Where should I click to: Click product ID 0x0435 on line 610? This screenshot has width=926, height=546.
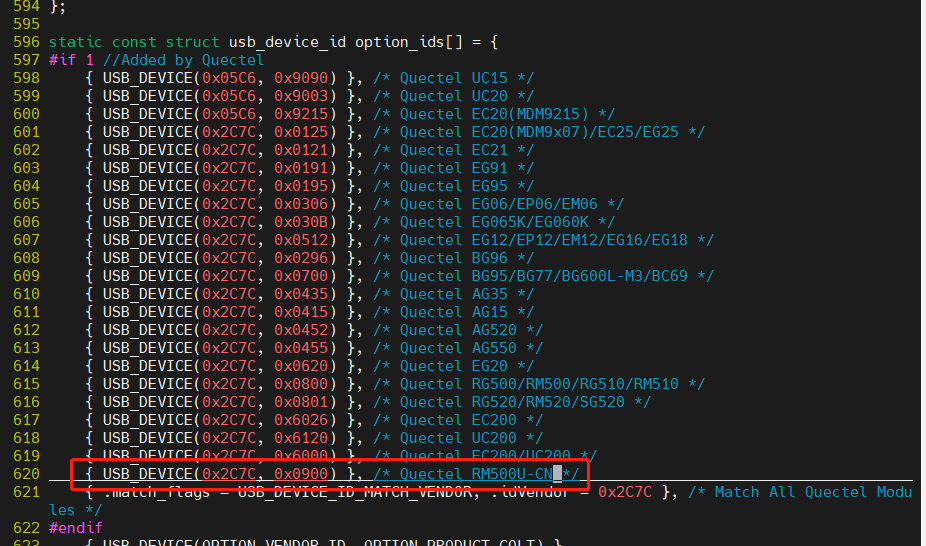click(x=301, y=294)
